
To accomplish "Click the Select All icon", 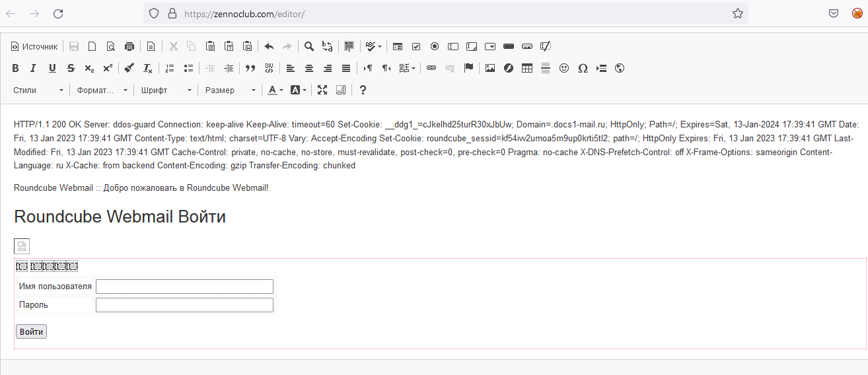I will tap(349, 46).
